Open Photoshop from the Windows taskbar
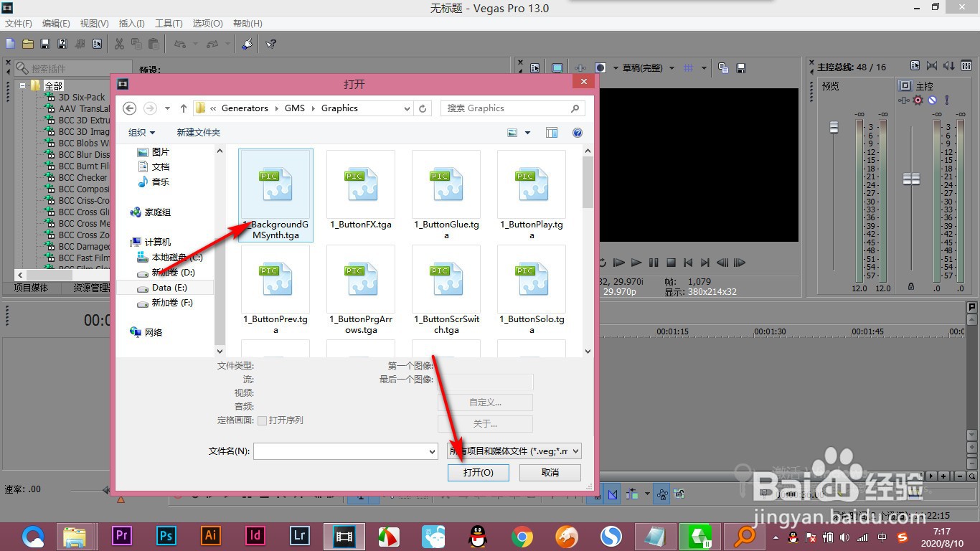980x551 pixels. pos(166,536)
